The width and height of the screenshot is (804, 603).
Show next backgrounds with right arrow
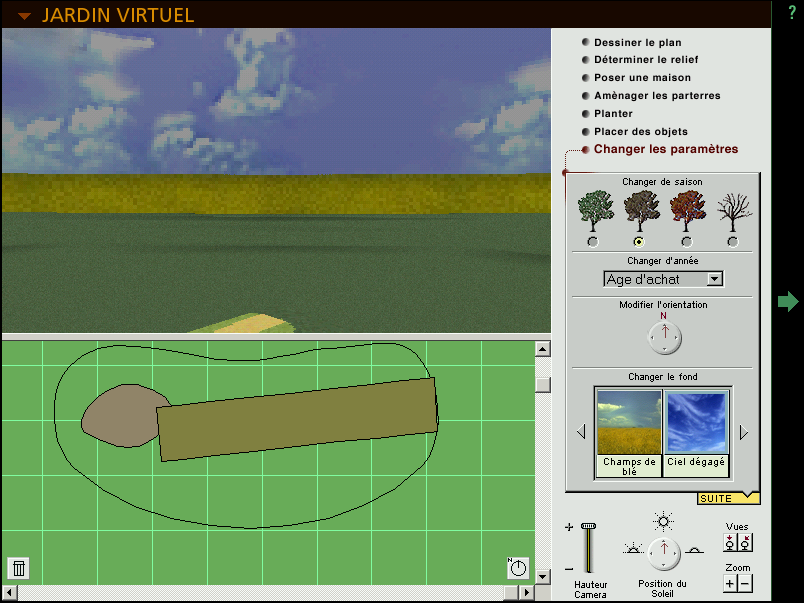[x=743, y=432]
